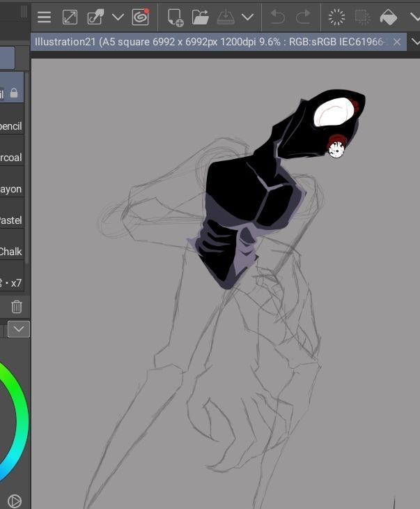
Task: Click the play arrow icon below the color wheel
Action: click(14, 501)
